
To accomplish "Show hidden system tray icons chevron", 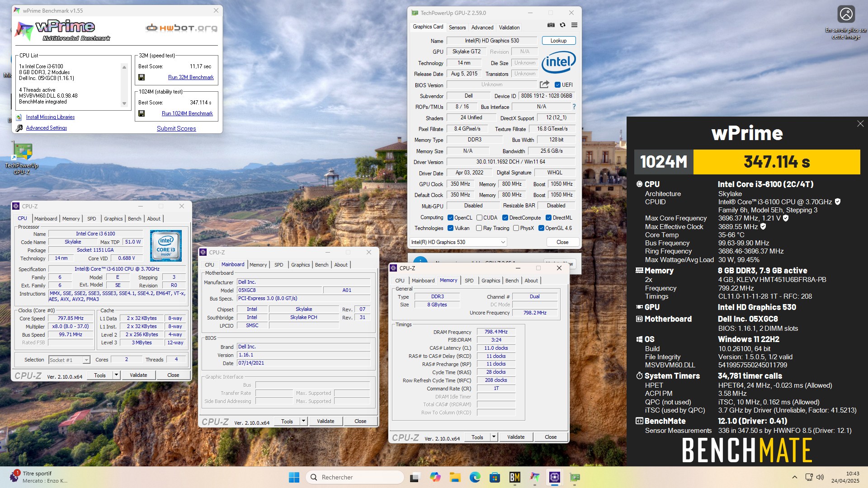I will click(x=794, y=477).
